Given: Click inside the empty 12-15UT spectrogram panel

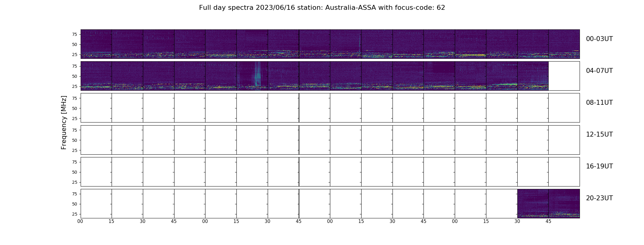Looking at the screenshot, I should point(330,140).
